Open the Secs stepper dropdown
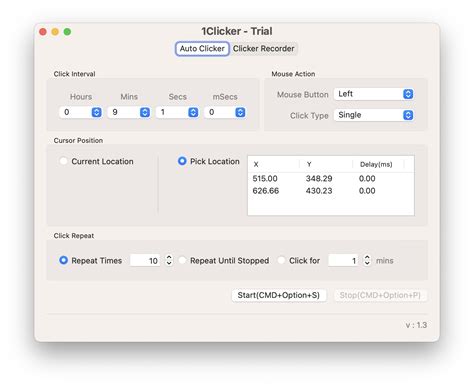The image size is (474, 387). [193, 112]
